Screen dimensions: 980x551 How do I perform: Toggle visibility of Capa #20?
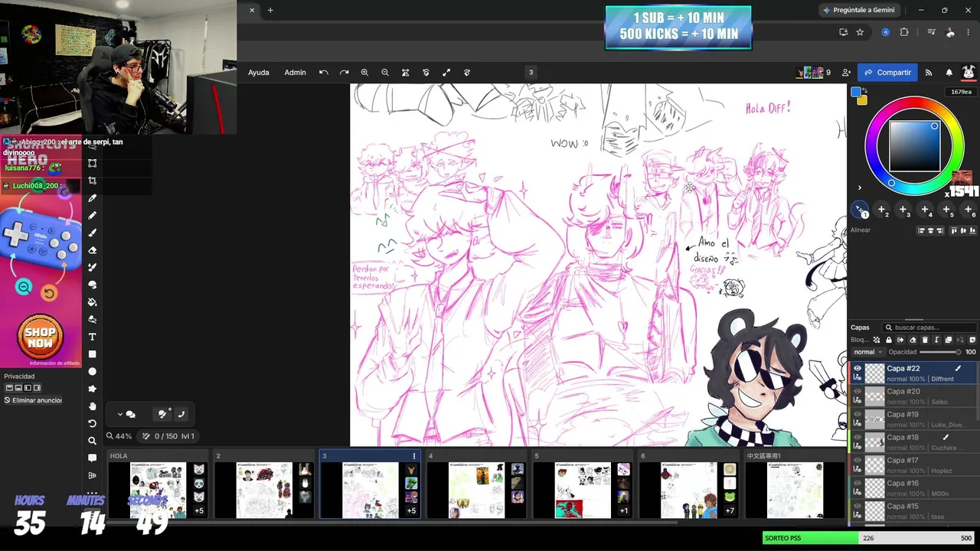pos(857,391)
